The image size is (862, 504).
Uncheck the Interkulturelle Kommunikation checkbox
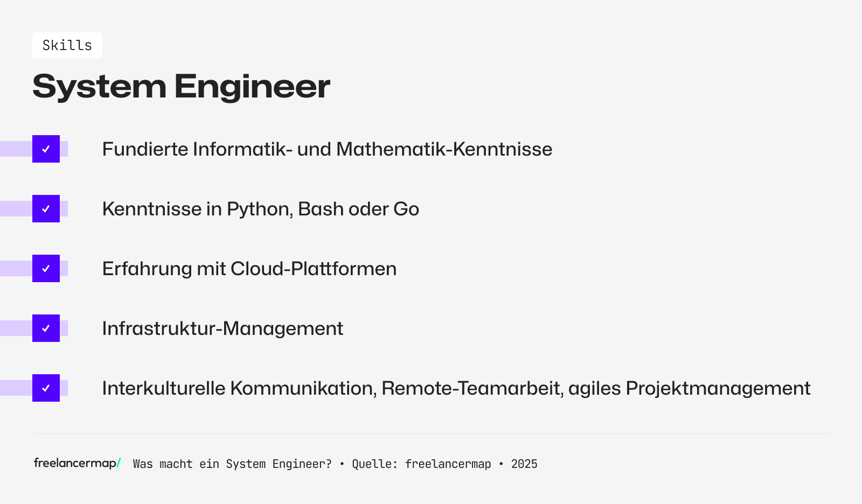click(46, 388)
